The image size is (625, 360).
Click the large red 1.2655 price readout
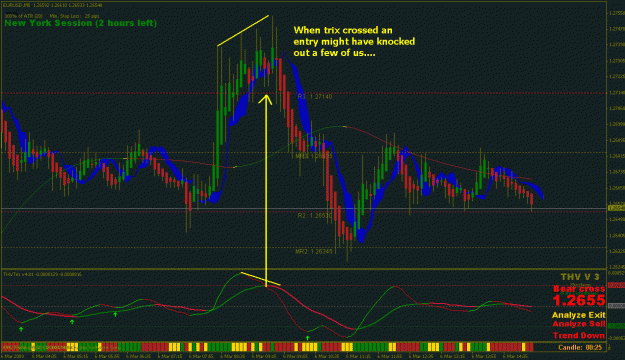(x=579, y=301)
